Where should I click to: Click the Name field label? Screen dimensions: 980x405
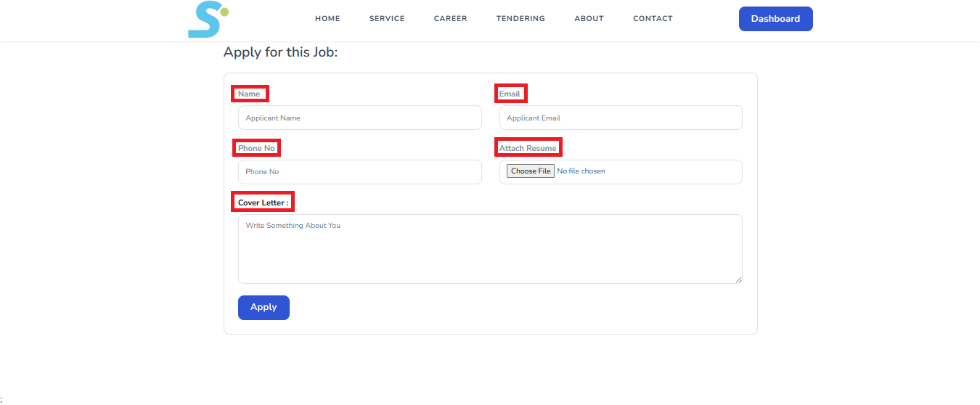tap(249, 94)
